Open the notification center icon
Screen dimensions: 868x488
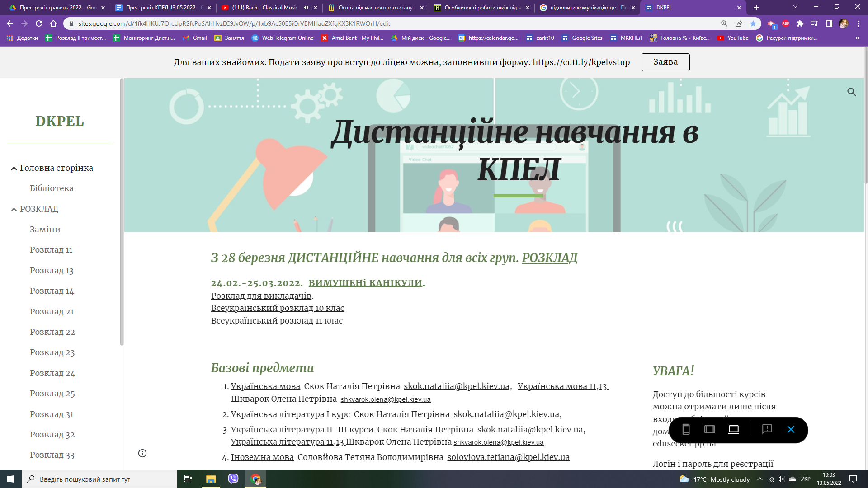click(853, 479)
